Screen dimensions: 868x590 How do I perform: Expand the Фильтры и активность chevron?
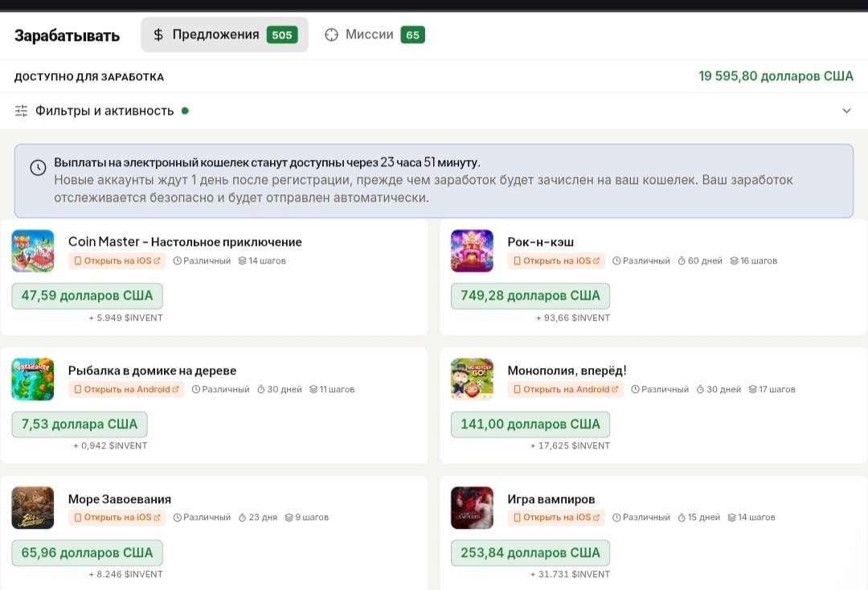(846, 111)
